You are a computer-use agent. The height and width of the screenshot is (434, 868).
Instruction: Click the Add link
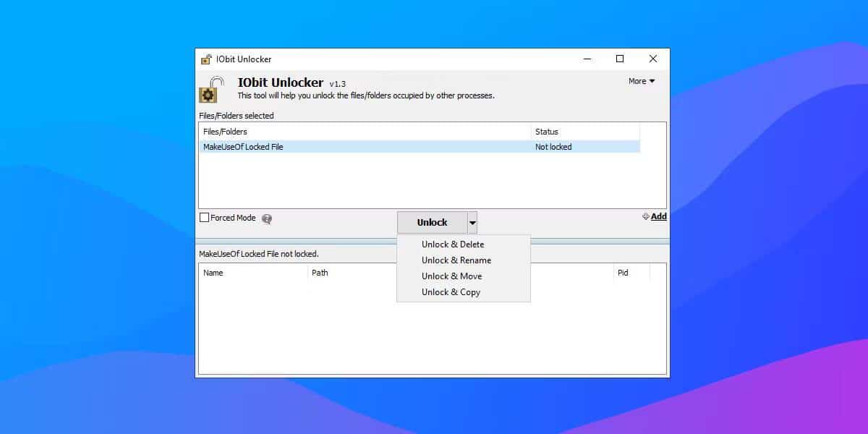tap(658, 216)
